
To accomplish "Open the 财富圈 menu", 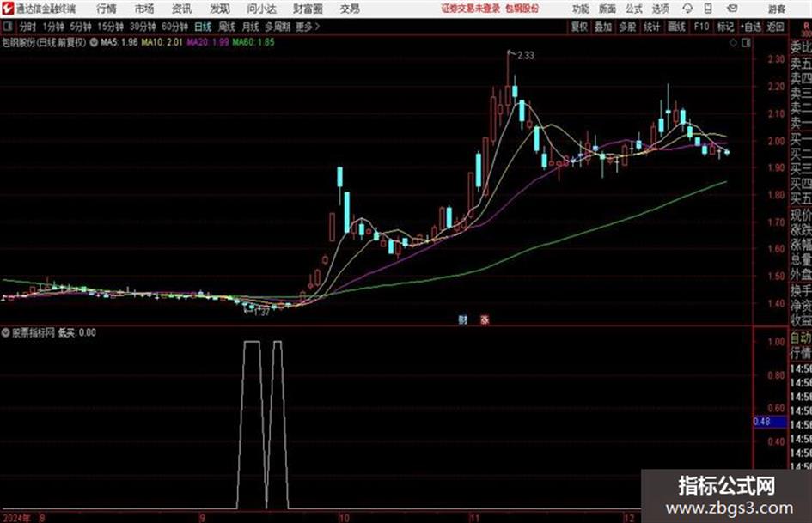I will coord(308,9).
